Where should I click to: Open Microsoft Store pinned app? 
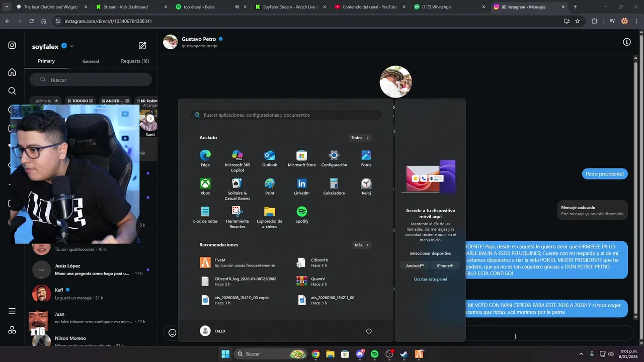[302, 158]
